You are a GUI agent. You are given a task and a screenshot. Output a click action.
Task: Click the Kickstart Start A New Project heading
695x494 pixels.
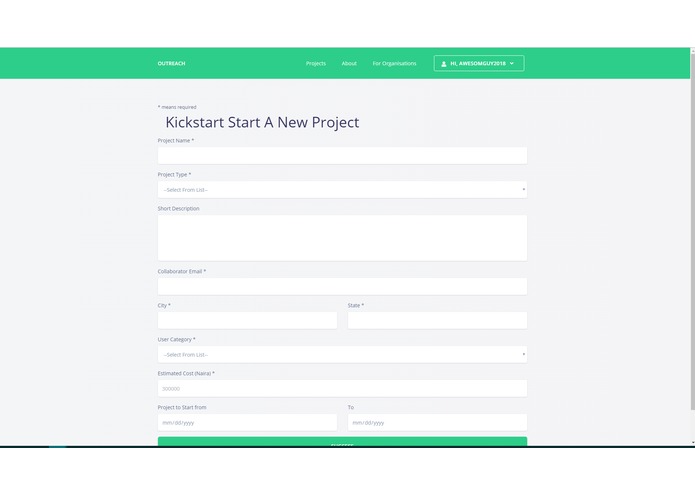(x=262, y=122)
